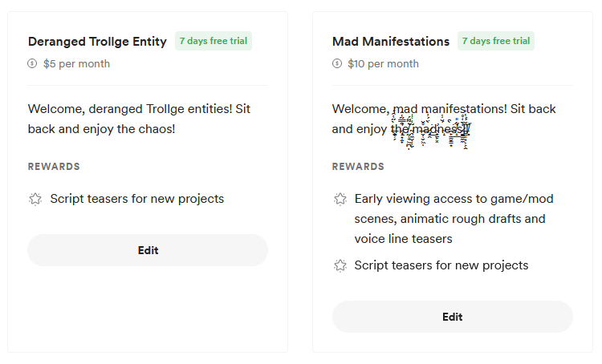Click dollar coin icon beside $10 per month

point(337,64)
